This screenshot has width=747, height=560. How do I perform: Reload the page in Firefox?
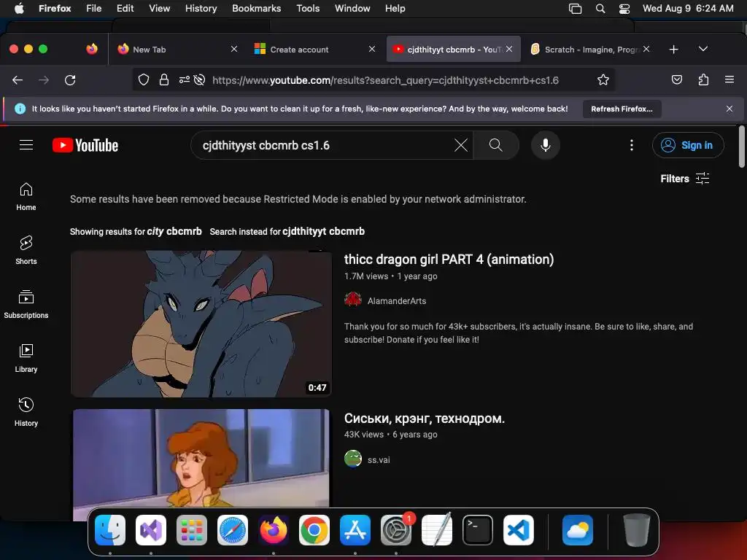pyautogui.click(x=70, y=80)
